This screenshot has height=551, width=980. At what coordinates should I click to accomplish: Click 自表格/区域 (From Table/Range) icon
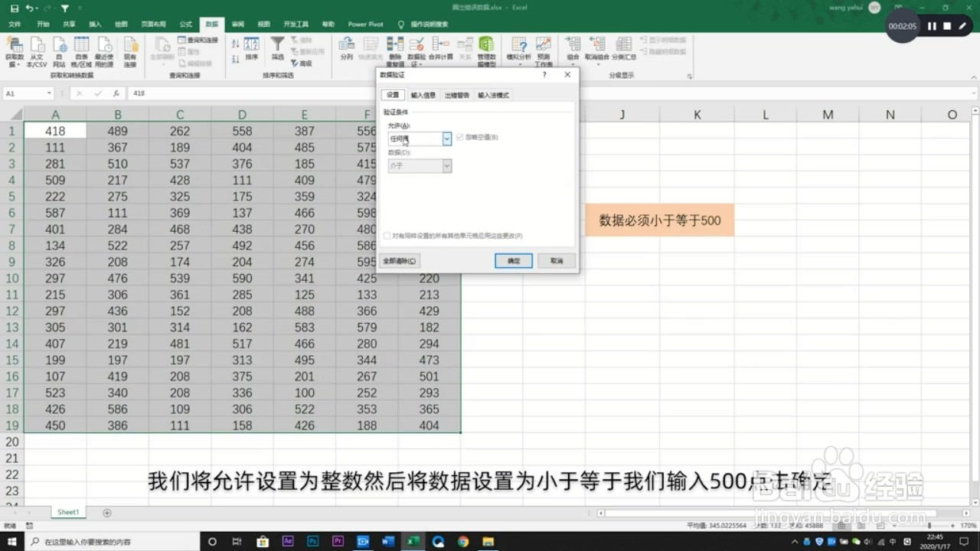pyautogui.click(x=81, y=51)
